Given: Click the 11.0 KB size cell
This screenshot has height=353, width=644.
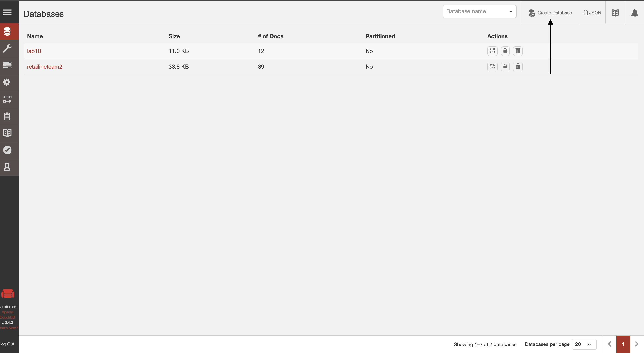Looking at the screenshot, I should pos(179,51).
